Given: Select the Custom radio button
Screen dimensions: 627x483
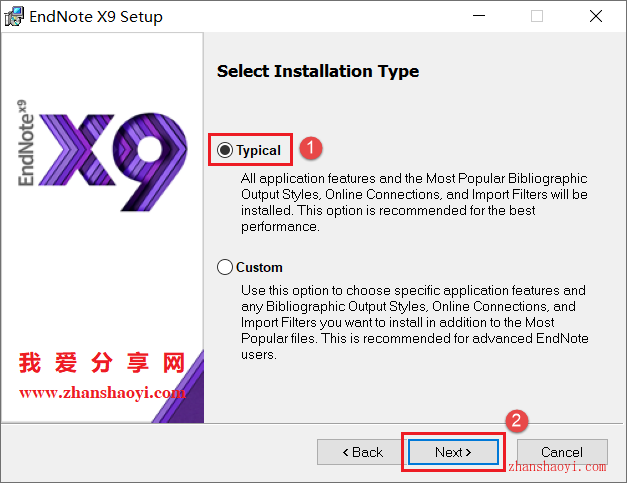Looking at the screenshot, I should pyautogui.click(x=225, y=267).
